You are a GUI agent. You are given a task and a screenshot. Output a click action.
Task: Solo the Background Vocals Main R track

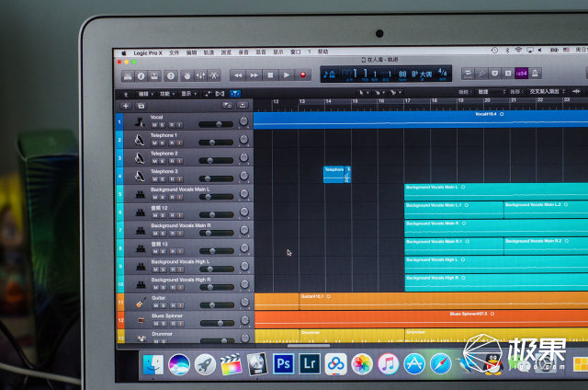point(163,234)
